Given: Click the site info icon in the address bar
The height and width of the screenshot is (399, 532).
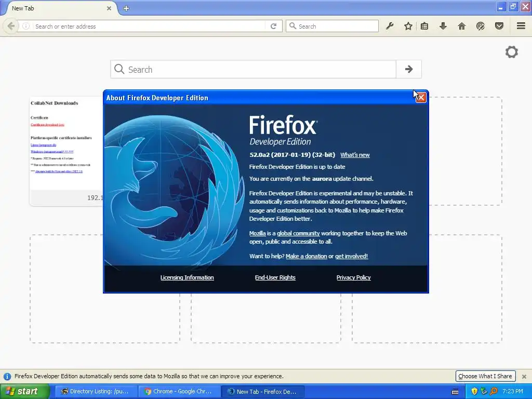Looking at the screenshot, I should pyautogui.click(x=26, y=26).
